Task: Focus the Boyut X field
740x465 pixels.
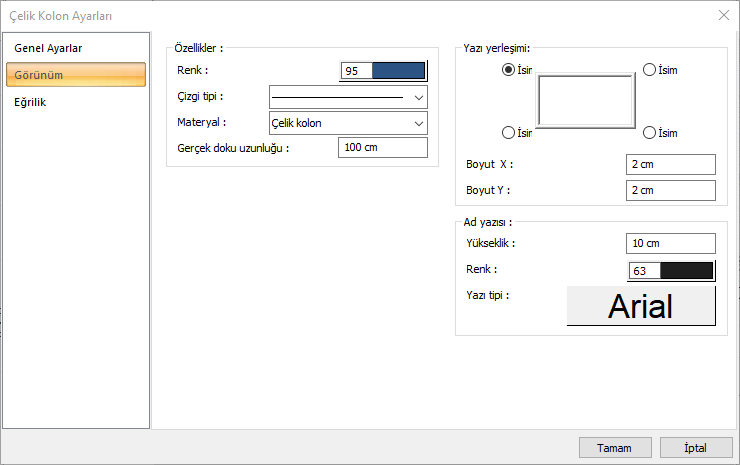Action: (670, 164)
